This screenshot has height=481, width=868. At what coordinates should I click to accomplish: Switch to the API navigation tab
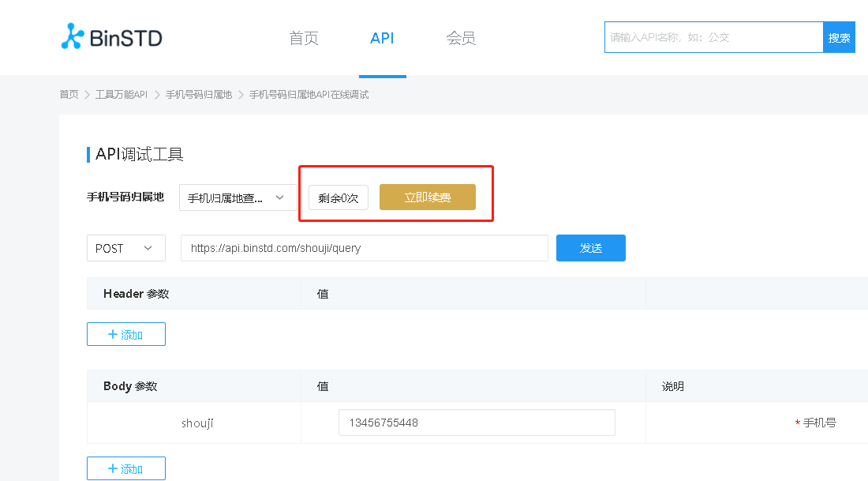382,38
